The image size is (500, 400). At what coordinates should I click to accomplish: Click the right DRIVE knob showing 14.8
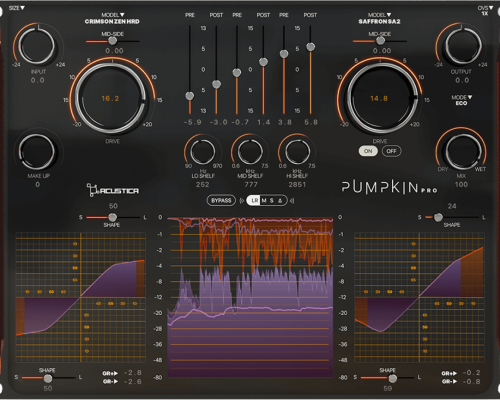[x=382, y=98]
